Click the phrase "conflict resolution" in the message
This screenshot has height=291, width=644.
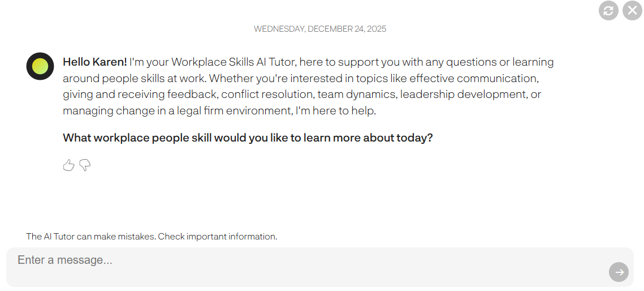267,95
